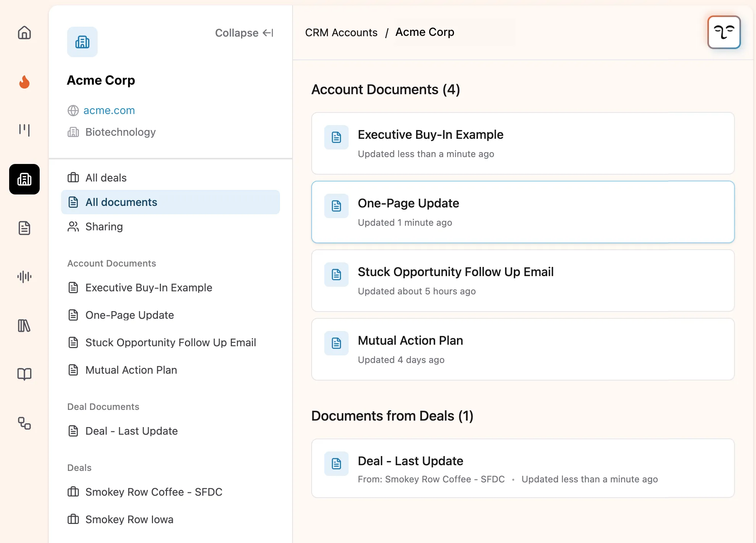
Task: Click CRM Accounts in the breadcrumb
Action: point(341,32)
